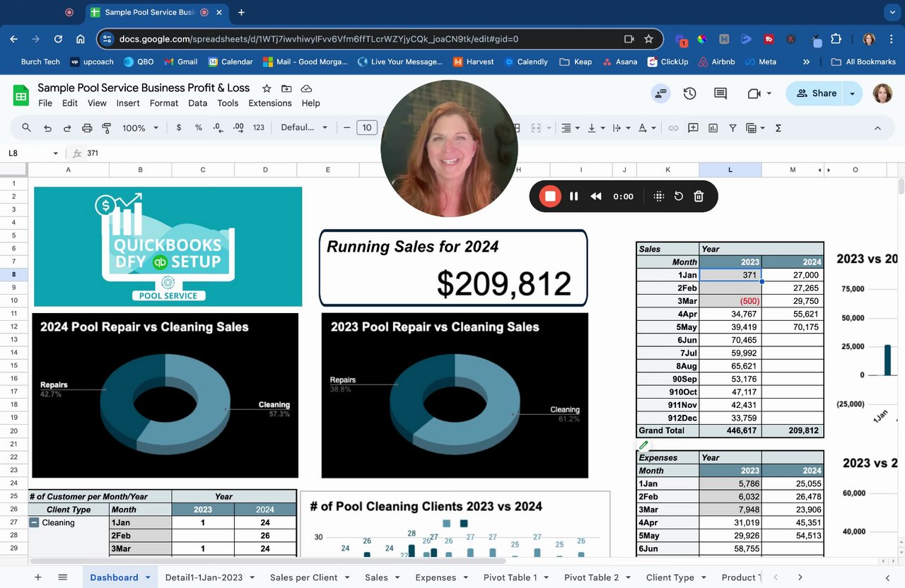The image size is (905, 588).
Task: Open the Data menu
Action: (x=198, y=103)
